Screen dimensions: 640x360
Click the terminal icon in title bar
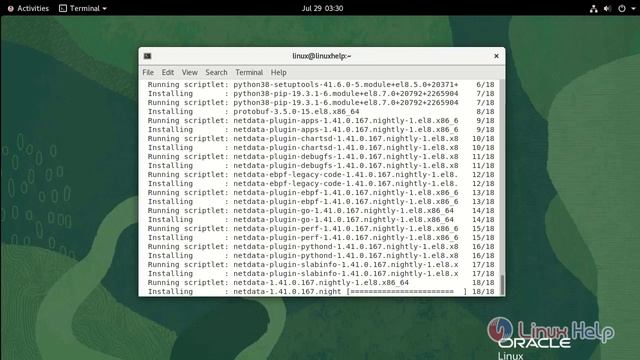pos(148,56)
